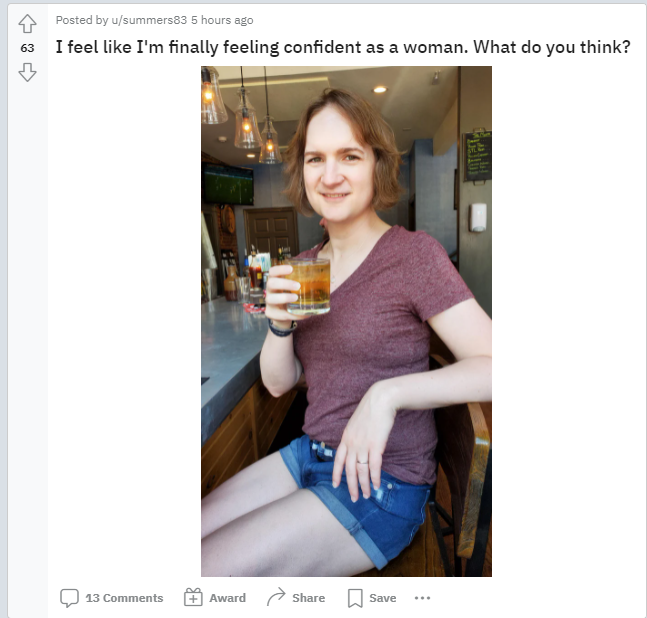The width and height of the screenshot is (647, 618).
Task: Click the Share curved arrow icon
Action: tap(276, 597)
